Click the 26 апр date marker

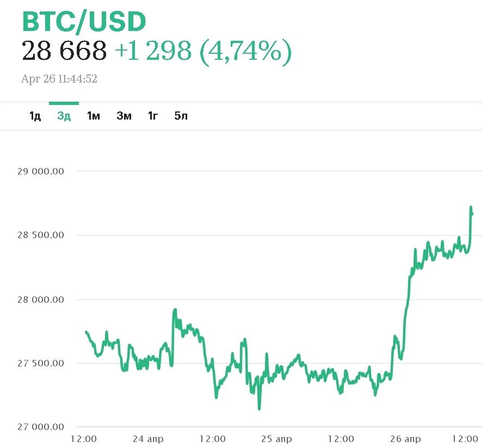[405, 439]
